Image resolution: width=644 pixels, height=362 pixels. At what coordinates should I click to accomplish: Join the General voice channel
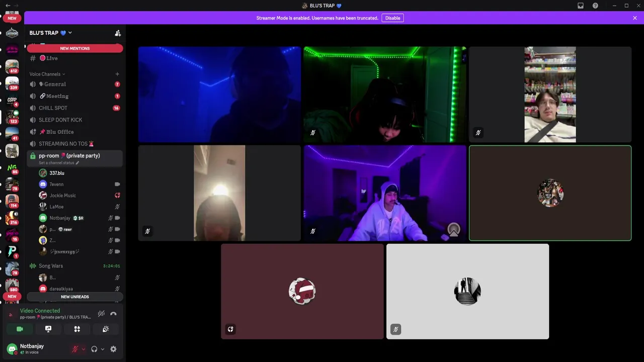pyautogui.click(x=74, y=84)
